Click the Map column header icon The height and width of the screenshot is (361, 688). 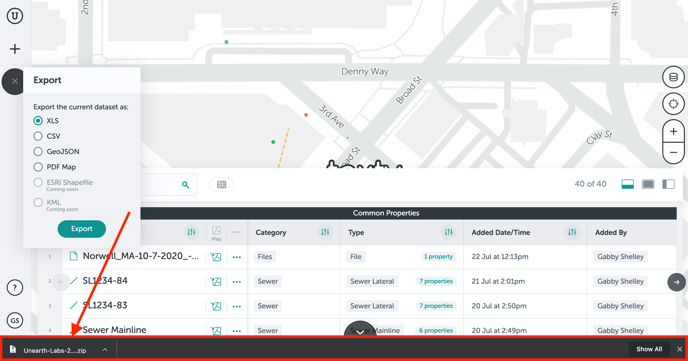point(216,233)
